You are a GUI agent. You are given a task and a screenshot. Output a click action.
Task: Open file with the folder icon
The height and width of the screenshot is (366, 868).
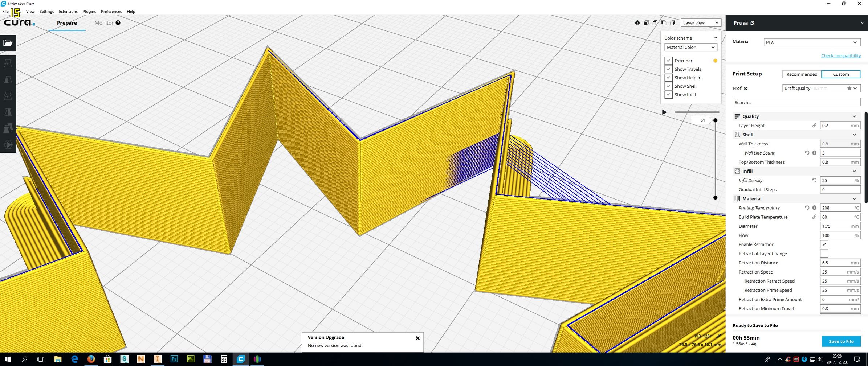(x=8, y=43)
